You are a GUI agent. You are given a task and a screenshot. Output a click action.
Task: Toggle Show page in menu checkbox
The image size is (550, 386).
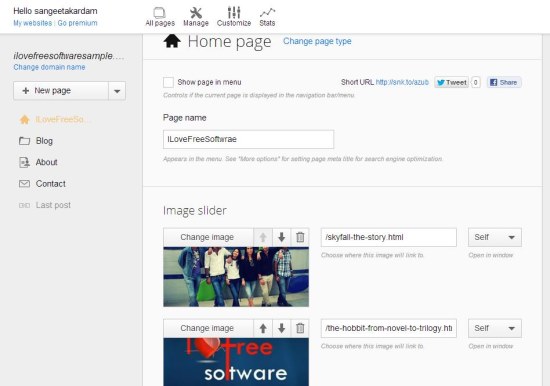(168, 82)
